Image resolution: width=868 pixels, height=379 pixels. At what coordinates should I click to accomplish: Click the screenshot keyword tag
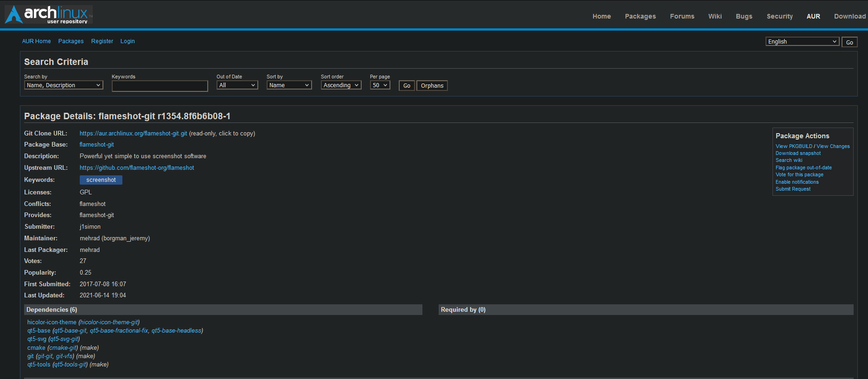pos(101,180)
